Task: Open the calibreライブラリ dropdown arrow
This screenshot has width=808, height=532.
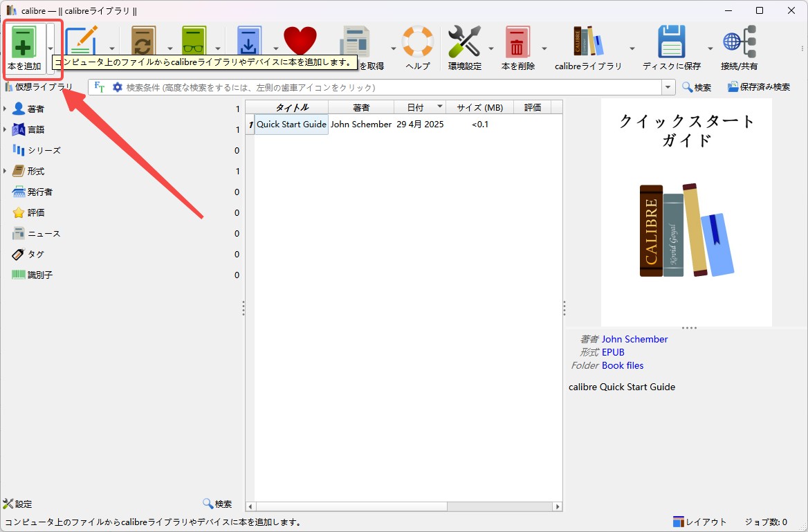Action: pos(632,48)
